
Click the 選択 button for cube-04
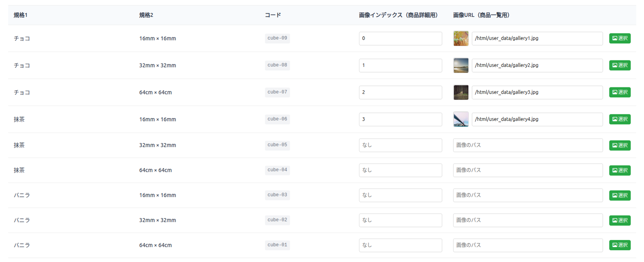(x=620, y=171)
